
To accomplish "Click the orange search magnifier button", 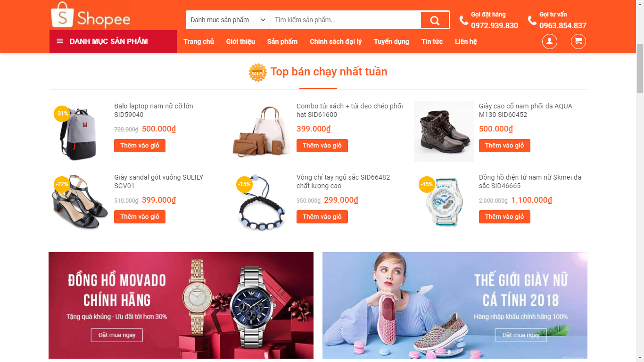I will 435,20.
